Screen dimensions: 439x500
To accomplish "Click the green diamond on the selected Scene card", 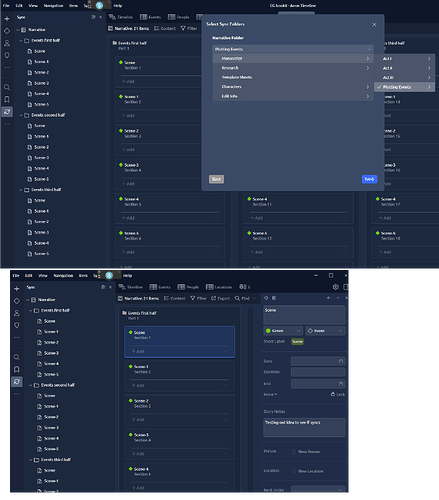I will pyautogui.click(x=130, y=332).
